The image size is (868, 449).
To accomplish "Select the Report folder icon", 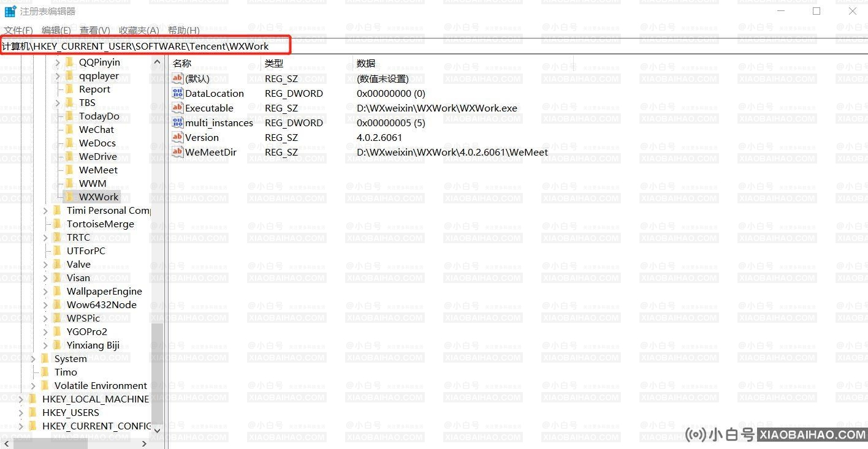I will click(x=69, y=89).
